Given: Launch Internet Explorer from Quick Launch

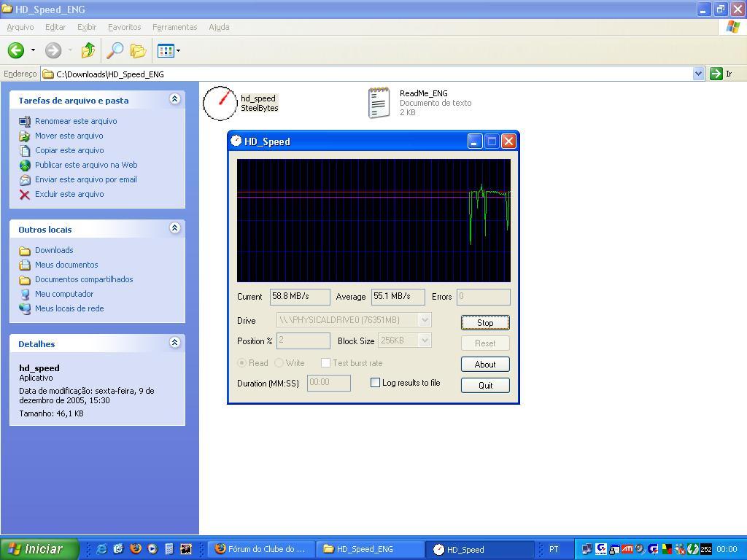Looking at the screenshot, I should click(x=101, y=549).
